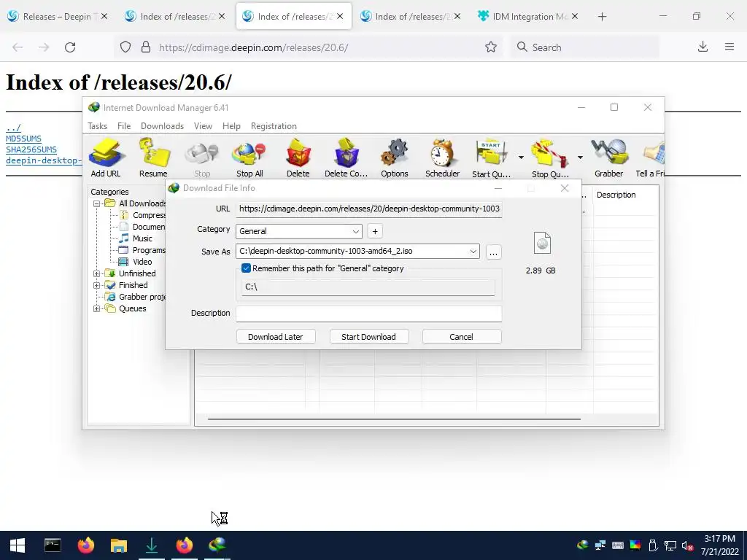Open the Save As path dropdown
This screenshot has height=560, width=747.
point(473,252)
